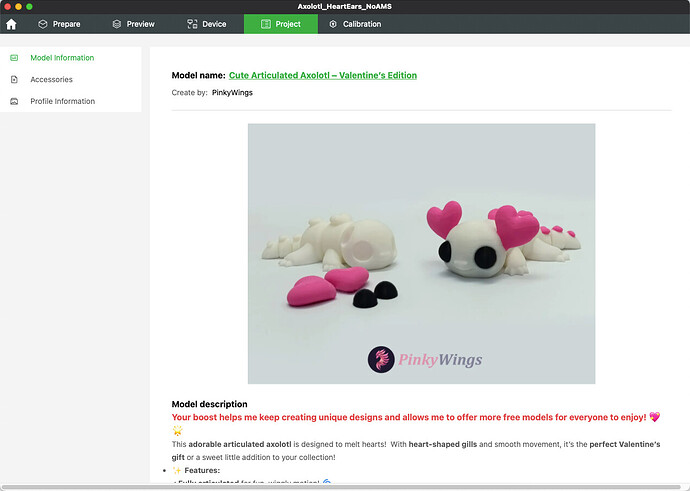The width and height of the screenshot is (690, 491).
Task: Click the Model Information sidebar icon
Action: 14,58
